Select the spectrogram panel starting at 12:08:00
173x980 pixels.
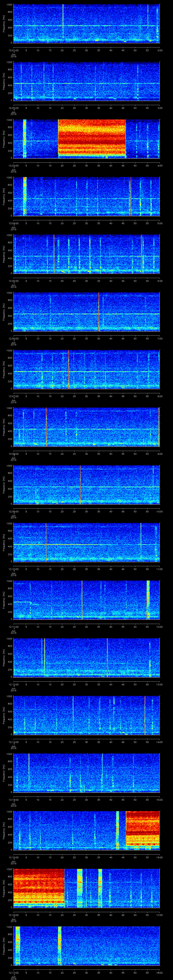coord(87,427)
